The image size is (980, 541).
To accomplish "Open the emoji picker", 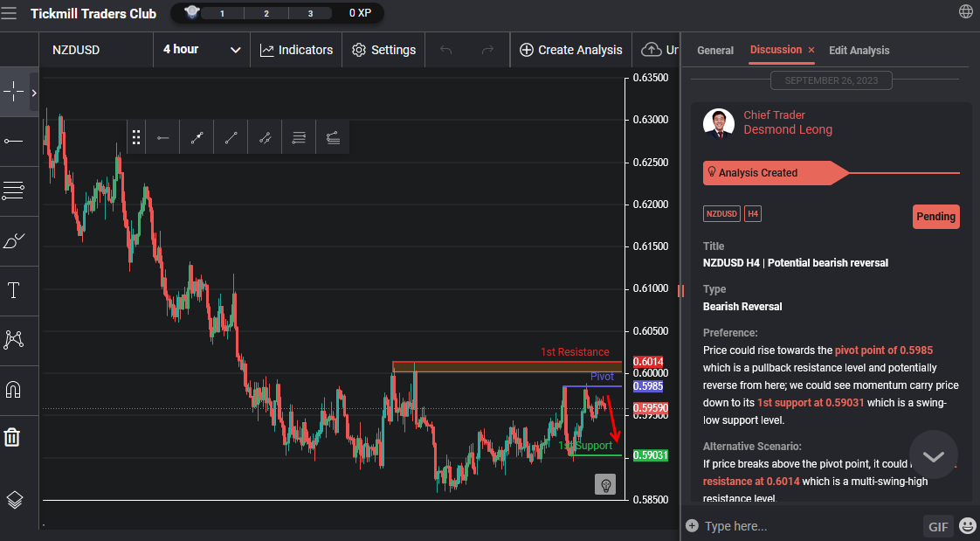I will pos(968,526).
